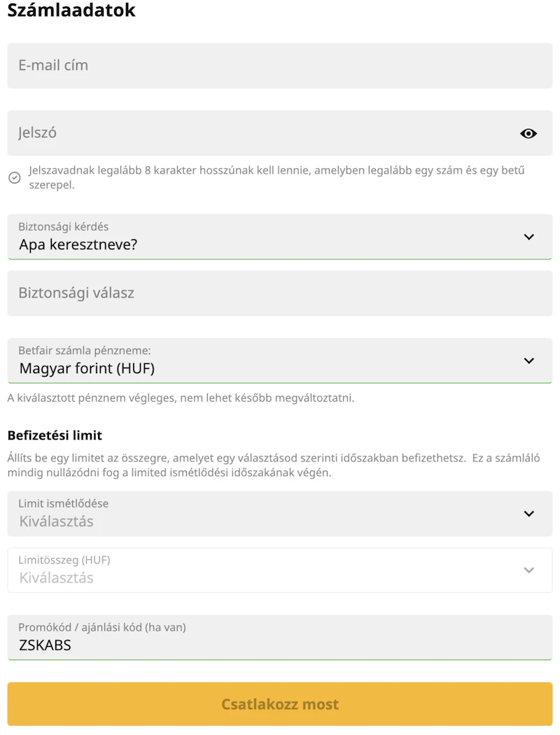560x735 pixels.
Task: Click the promo code field containing ZSKABS
Action: (x=280, y=638)
